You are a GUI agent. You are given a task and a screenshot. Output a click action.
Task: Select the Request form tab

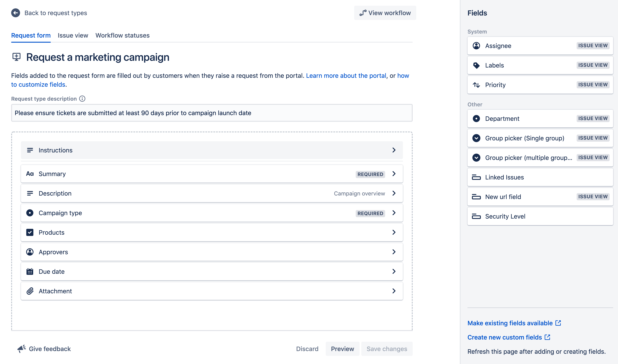(31, 35)
